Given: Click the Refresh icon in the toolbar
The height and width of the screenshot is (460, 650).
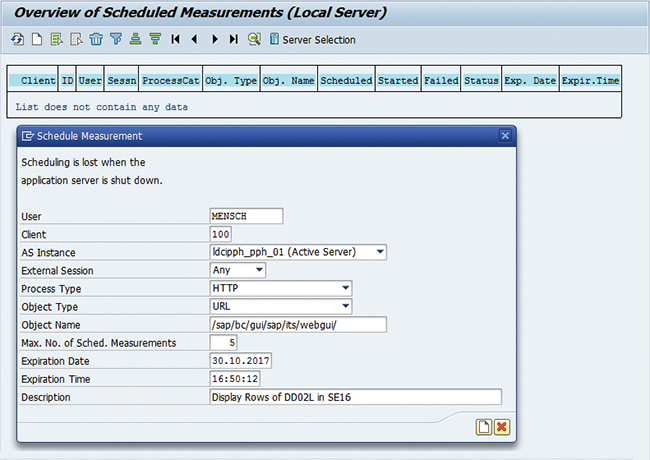Looking at the screenshot, I should tap(17, 40).
